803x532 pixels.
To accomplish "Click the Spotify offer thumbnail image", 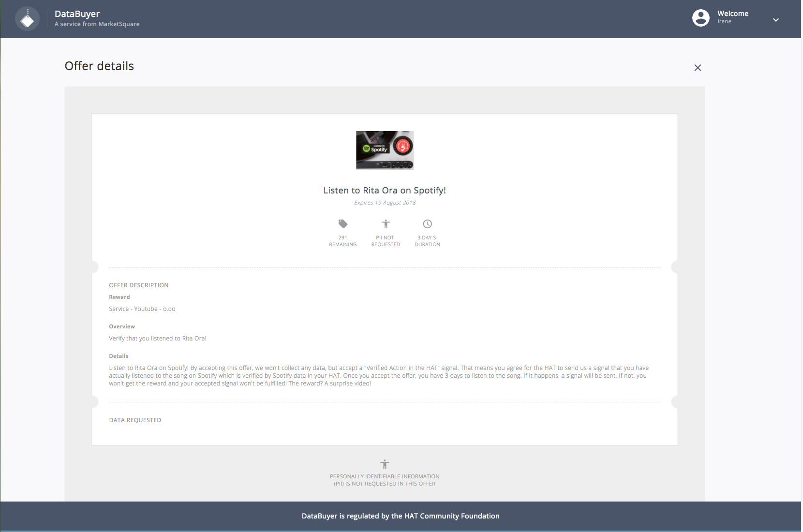I will click(385, 150).
